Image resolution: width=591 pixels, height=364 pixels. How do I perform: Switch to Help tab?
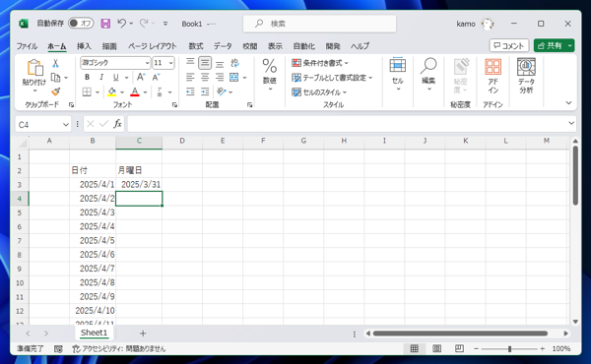tap(360, 46)
